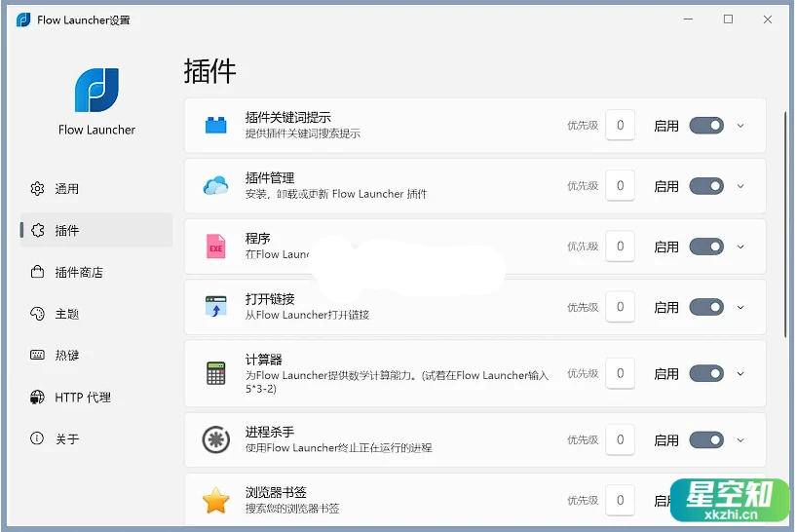Click the gear icon beside 通用
Viewport: 797px width, 532px height.
coord(37,188)
